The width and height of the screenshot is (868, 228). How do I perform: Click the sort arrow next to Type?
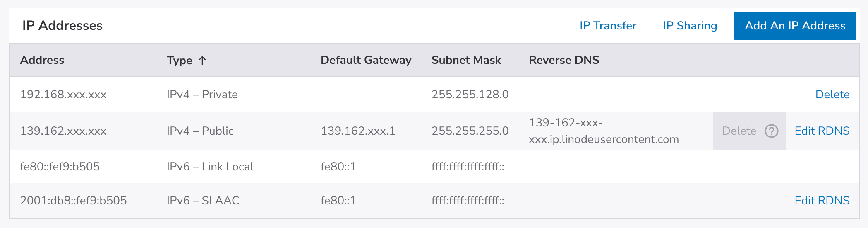pos(202,61)
